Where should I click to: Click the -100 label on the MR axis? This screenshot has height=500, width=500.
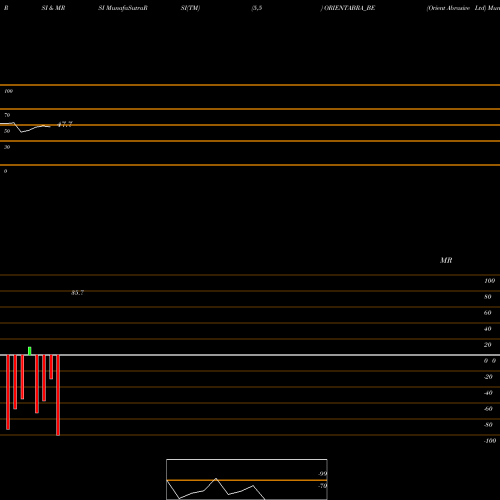pos(490,441)
